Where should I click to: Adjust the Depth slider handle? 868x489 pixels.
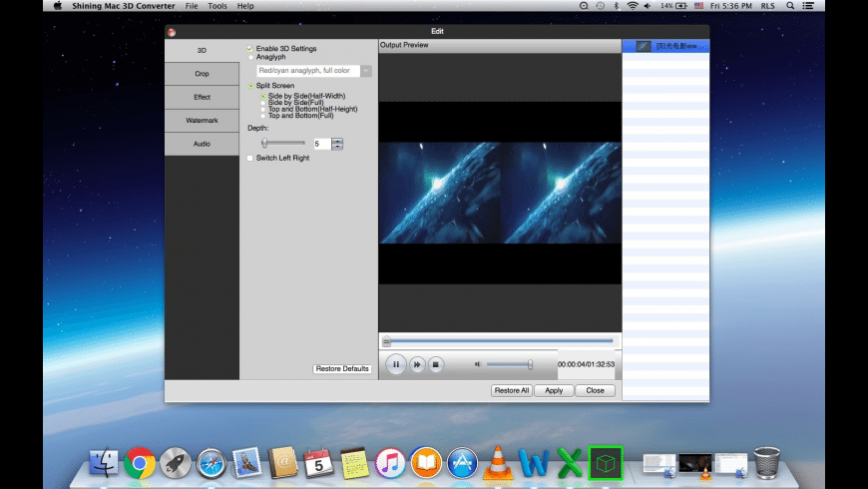click(x=264, y=144)
